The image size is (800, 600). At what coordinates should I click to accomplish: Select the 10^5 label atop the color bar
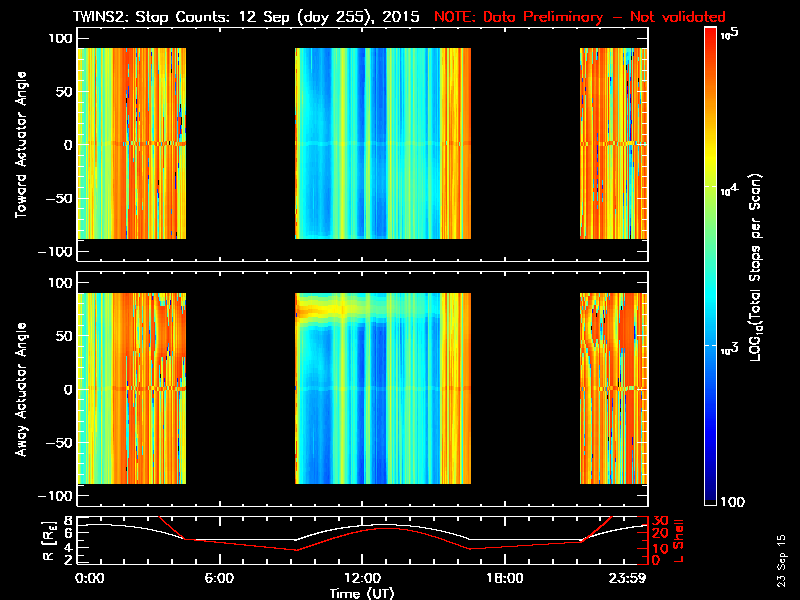click(732, 34)
